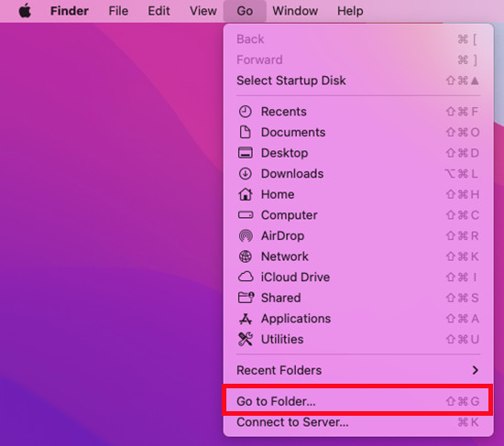The height and width of the screenshot is (446, 504).
Task: Open the Apple menu logo
Action: click(25, 11)
